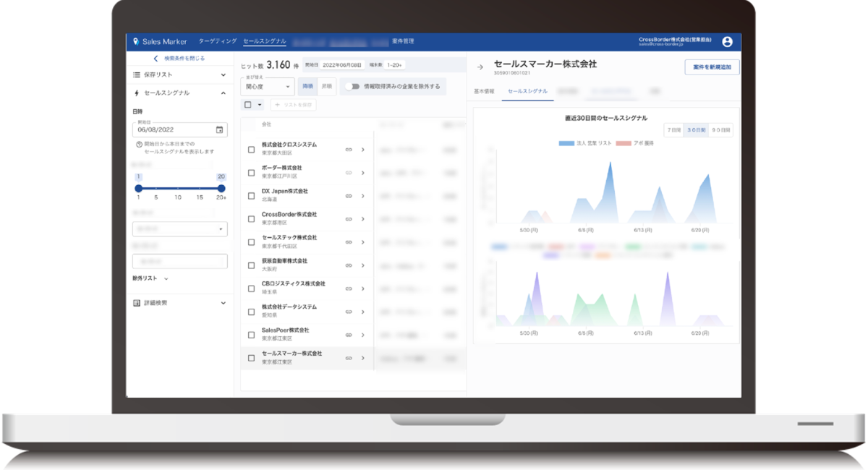Switch to the ターゲティング menu
The height and width of the screenshot is (470, 868).
pos(217,42)
